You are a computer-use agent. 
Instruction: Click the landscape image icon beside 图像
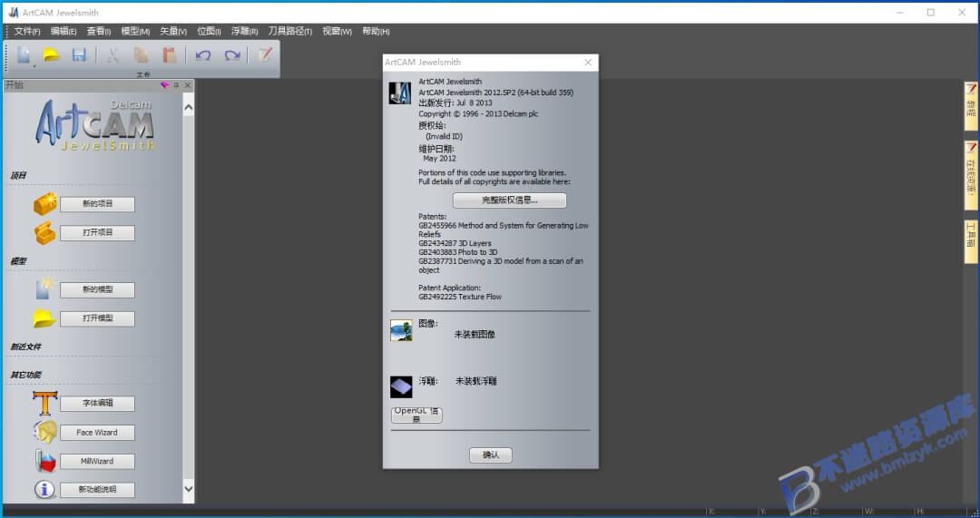click(401, 330)
